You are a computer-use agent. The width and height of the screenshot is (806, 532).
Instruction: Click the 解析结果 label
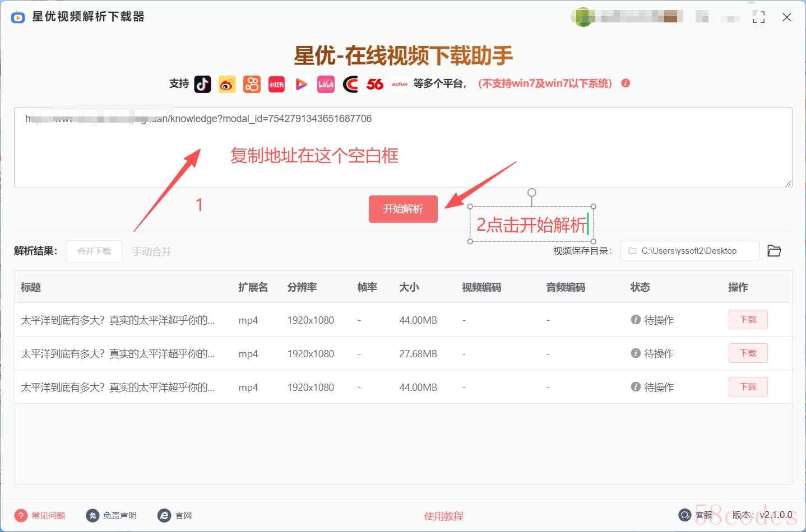coord(35,251)
